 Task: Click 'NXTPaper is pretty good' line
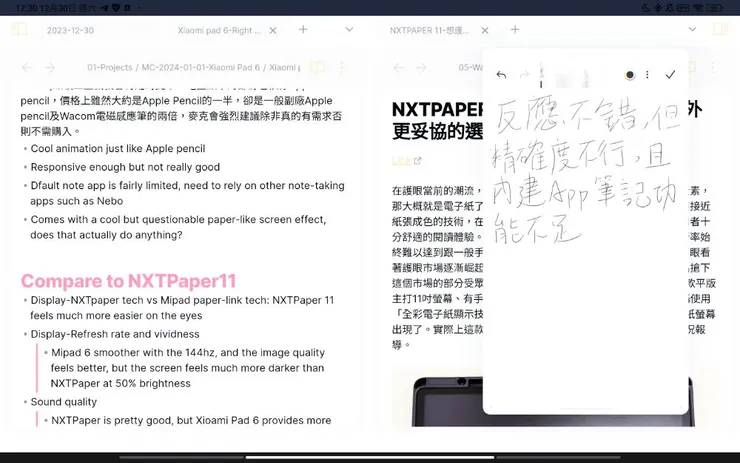pyautogui.click(x=191, y=420)
